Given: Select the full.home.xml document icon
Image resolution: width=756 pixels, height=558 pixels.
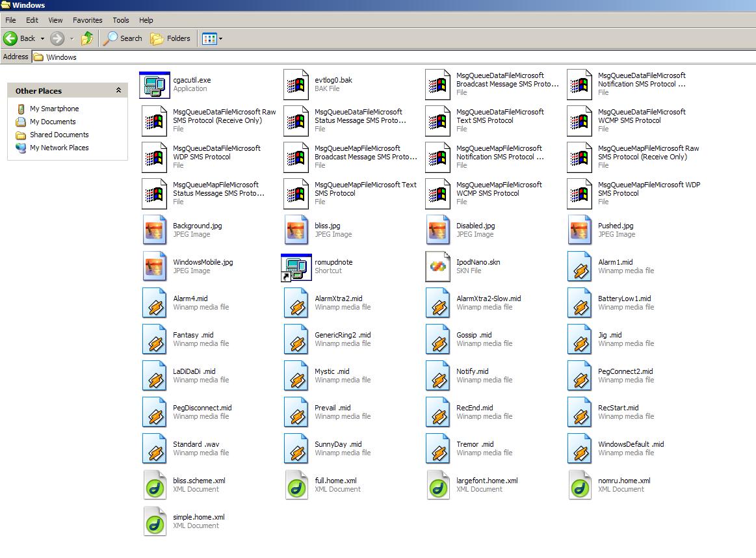Looking at the screenshot, I should pyautogui.click(x=296, y=485).
